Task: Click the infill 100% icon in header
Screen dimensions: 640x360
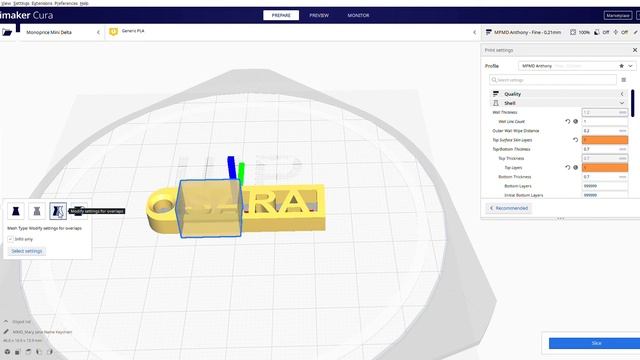Action: pyautogui.click(x=573, y=32)
